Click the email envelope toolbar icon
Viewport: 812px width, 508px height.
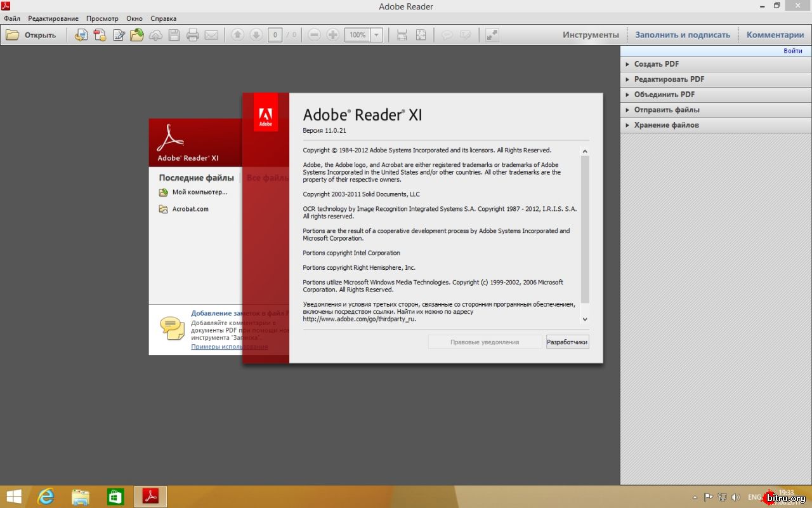[211, 35]
